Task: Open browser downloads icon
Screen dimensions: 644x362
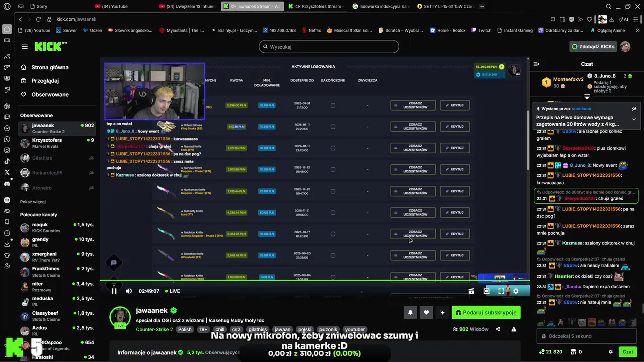Action: [x=612, y=19]
